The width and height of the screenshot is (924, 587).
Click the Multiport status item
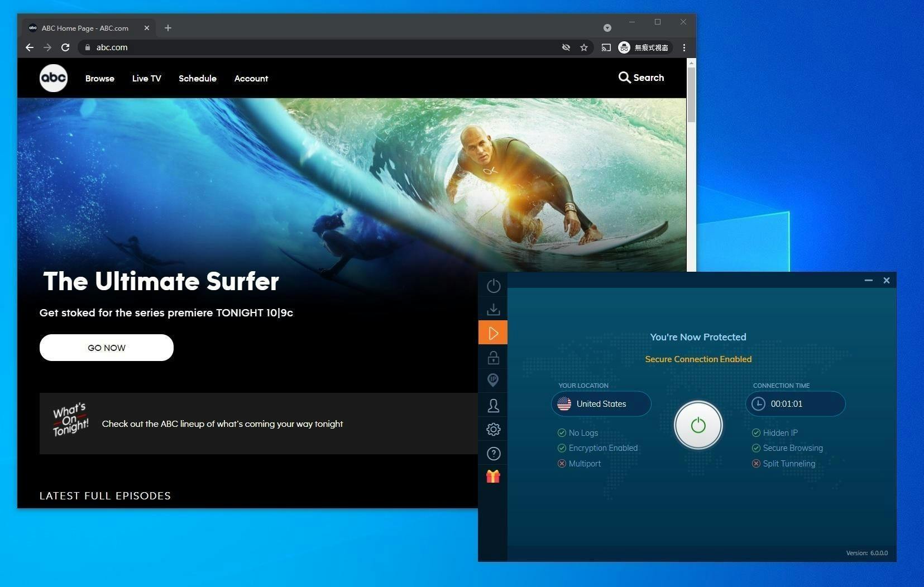(x=579, y=464)
